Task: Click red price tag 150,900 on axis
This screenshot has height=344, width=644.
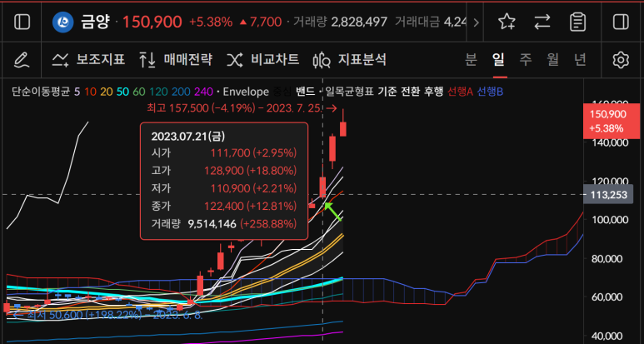Action: 612,121
